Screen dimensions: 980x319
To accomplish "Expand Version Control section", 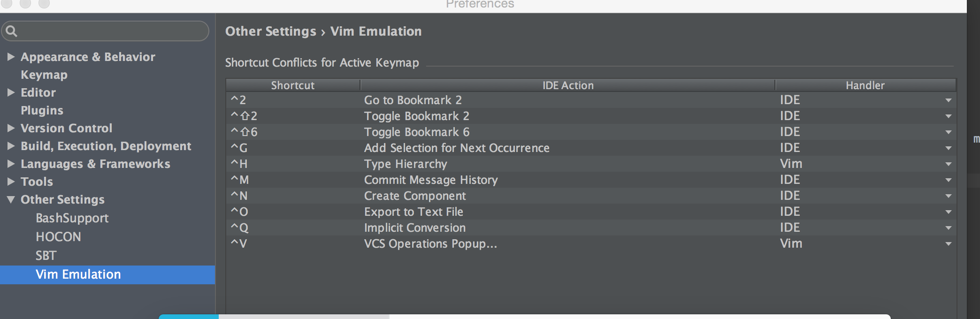I will pyautogui.click(x=11, y=128).
